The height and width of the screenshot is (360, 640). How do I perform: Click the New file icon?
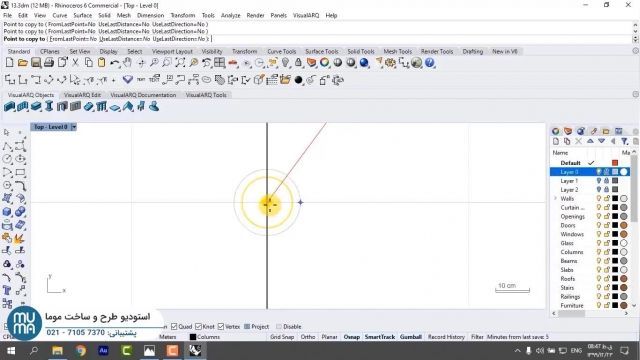[9, 62]
